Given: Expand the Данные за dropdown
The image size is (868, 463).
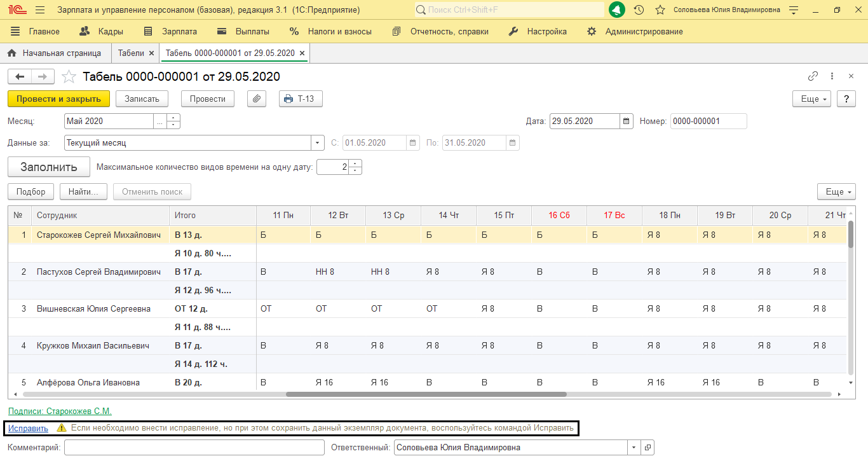Looking at the screenshot, I should click(x=318, y=142).
